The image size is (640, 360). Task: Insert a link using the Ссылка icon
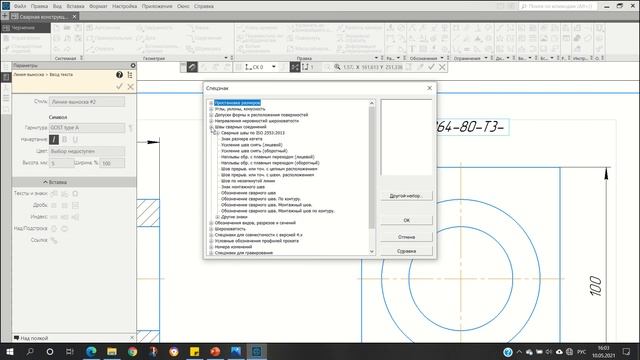[54, 240]
